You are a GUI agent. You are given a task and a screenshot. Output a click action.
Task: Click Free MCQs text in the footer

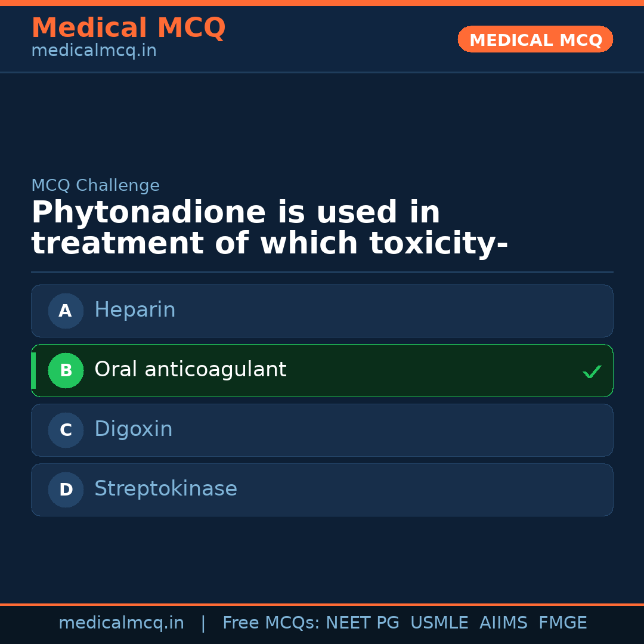click(271, 623)
